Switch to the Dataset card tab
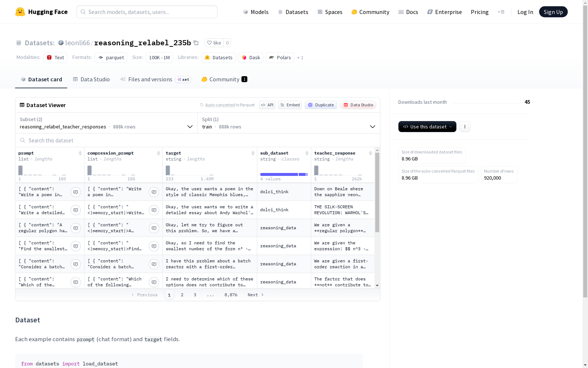Viewport: 588px width, 368px height. pos(41,79)
